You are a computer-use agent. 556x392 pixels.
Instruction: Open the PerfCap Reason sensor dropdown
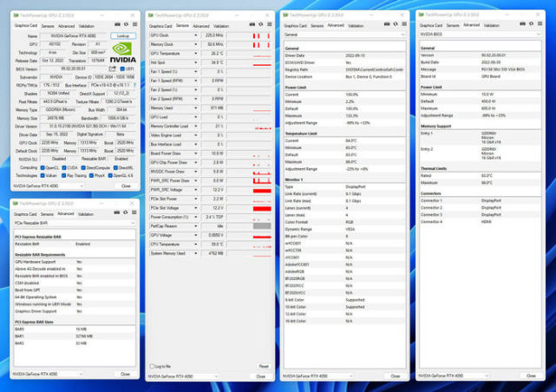(x=195, y=226)
